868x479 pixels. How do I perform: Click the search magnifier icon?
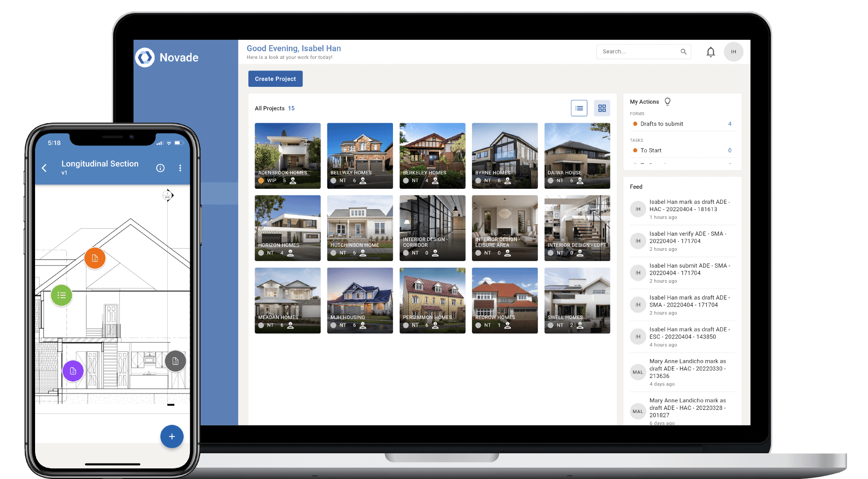[x=683, y=52]
